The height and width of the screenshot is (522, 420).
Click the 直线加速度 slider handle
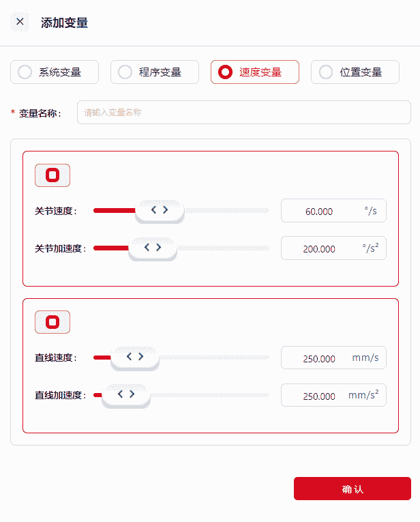coord(126,394)
